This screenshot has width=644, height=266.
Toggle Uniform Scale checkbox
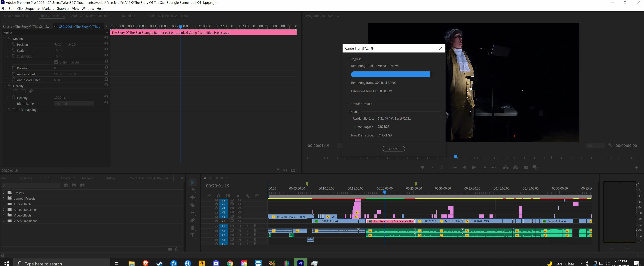click(56, 62)
